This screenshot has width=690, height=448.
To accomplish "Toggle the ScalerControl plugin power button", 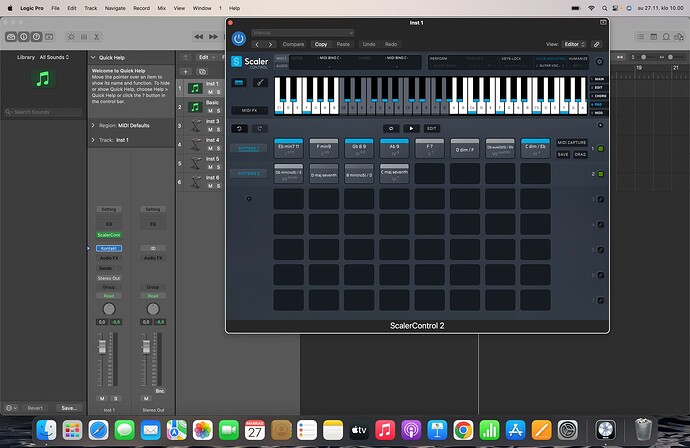I will click(239, 39).
